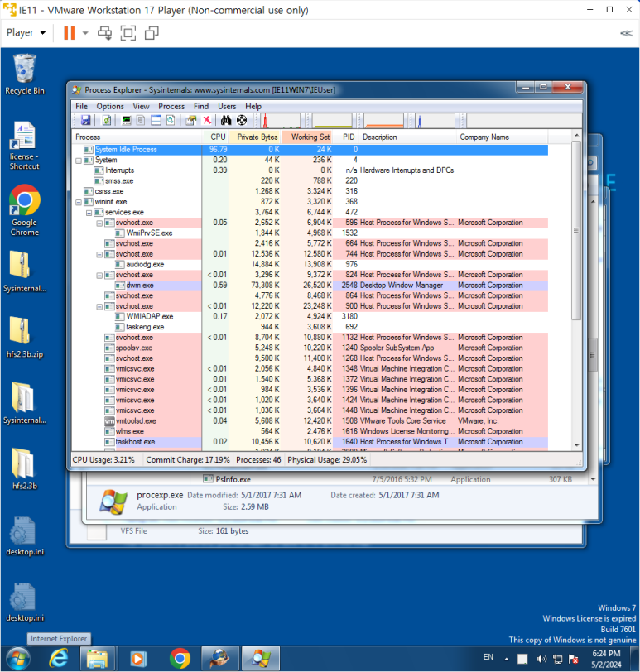
Task: Click the Send Ctrl+Alt+Del VMware icon
Action: pos(104,33)
